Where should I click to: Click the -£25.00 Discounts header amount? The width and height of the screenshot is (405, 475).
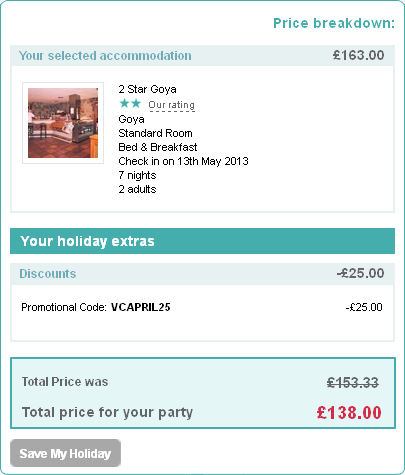[x=360, y=273]
